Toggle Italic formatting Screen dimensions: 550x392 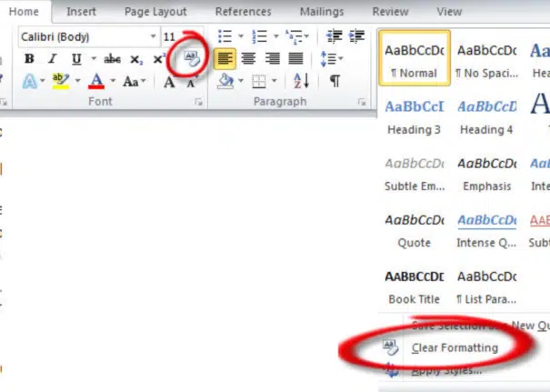tap(53, 58)
